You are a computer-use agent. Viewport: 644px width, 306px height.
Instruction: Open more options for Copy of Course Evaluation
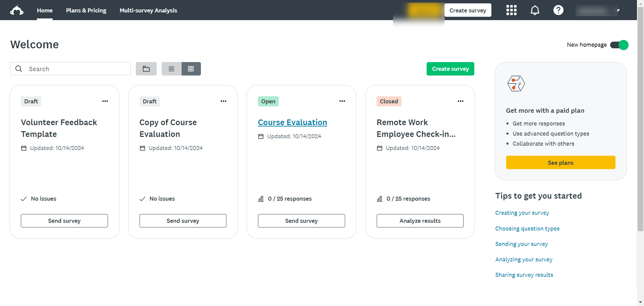click(223, 101)
